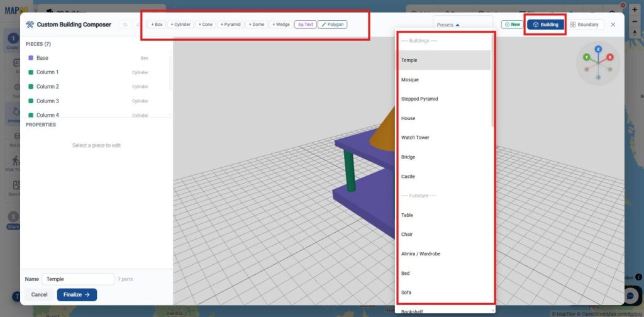Image resolution: width=644 pixels, height=317 pixels.
Task: Click the green New button
Action: pos(512,25)
